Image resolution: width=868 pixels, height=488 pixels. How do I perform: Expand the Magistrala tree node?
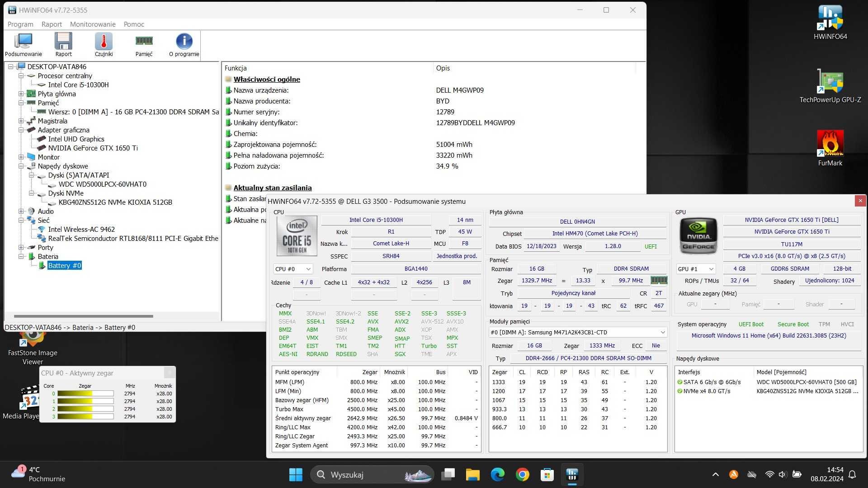21,121
